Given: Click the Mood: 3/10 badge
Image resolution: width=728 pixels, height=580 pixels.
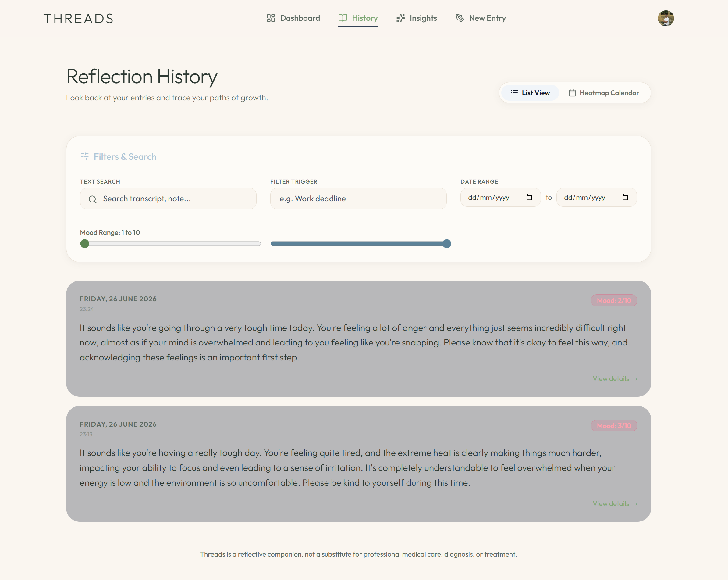Looking at the screenshot, I should point(614,425).
